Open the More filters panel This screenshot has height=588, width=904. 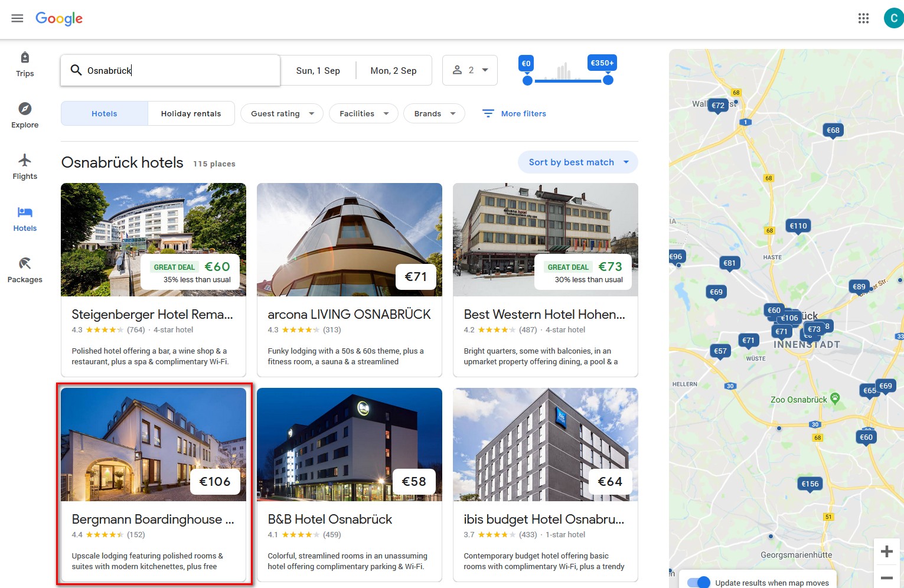click(x=513, y=113)
